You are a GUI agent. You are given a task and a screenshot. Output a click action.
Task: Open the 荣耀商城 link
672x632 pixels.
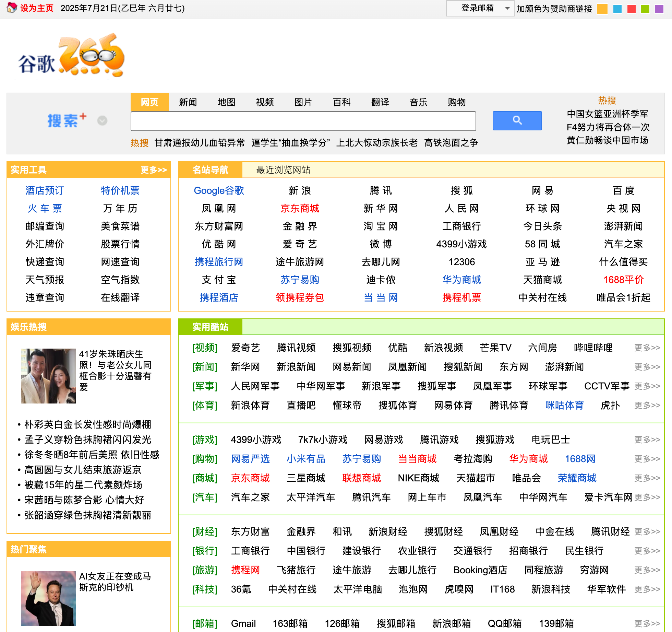click(x=577, y=478)
